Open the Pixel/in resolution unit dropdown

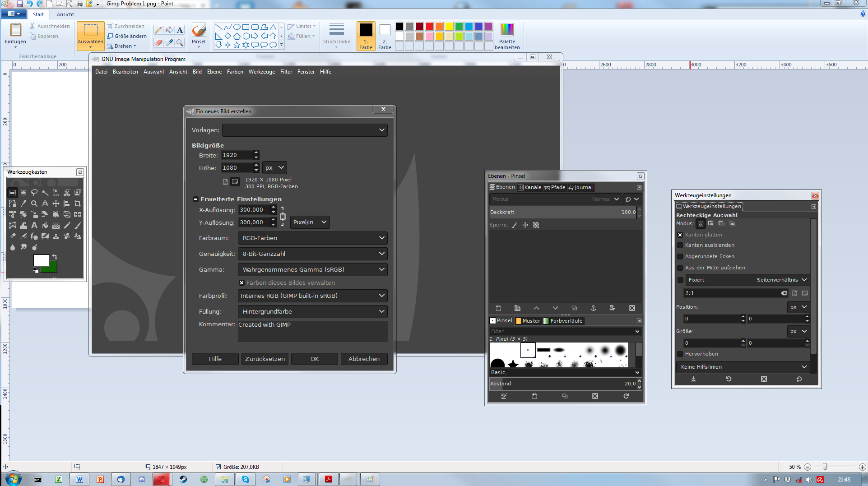pyautogui.click(x=310, y=222)
